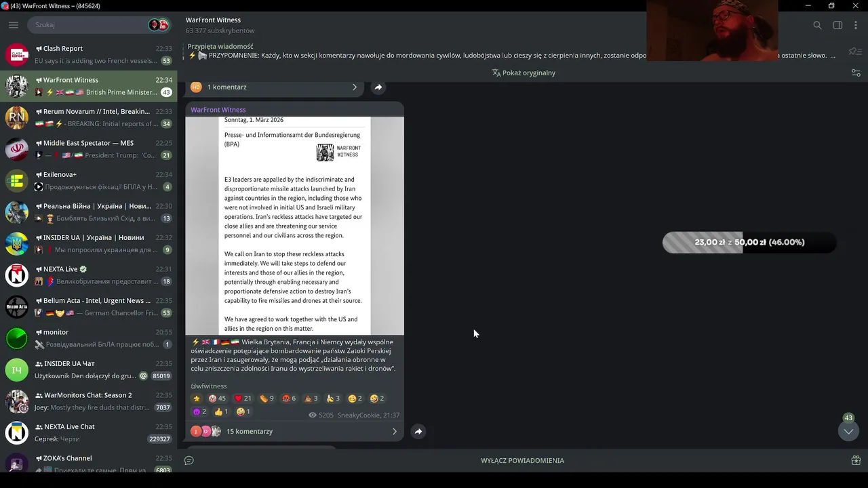
Task: Open Middle East Spectator — MES channel
Action: pos(88,149)
